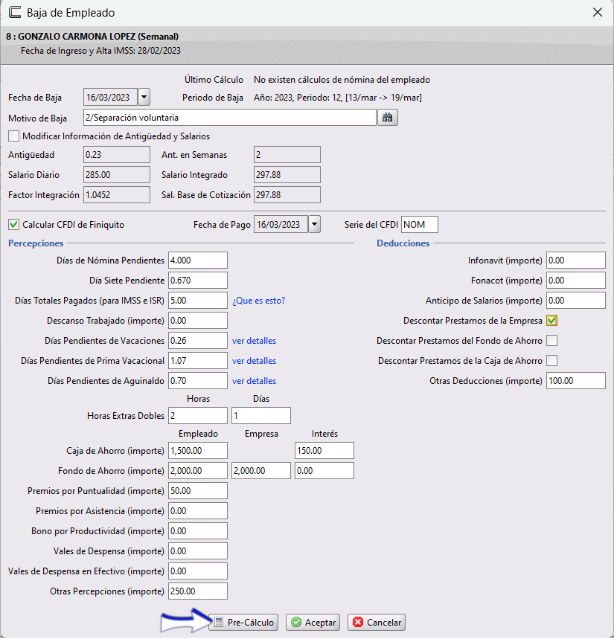Open the Fecha de Pago date dropdown
Screen dimensions: 614x638
[x=314, y=224]
